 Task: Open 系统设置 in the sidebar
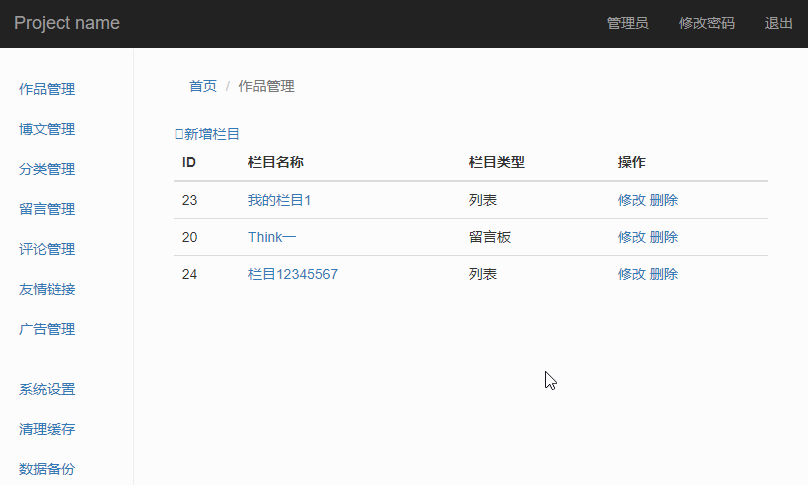click(47, 389)
